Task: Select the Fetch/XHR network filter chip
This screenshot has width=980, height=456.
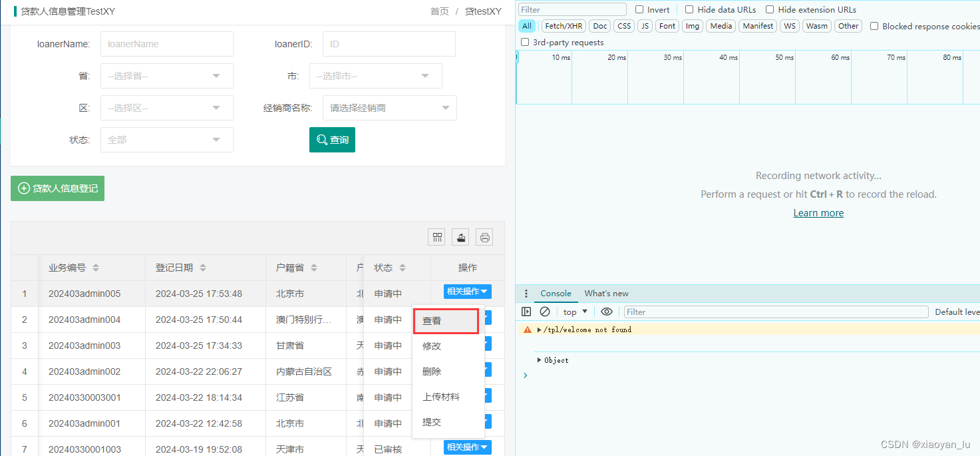Action: pyautogui.click(x=563, y=25)
